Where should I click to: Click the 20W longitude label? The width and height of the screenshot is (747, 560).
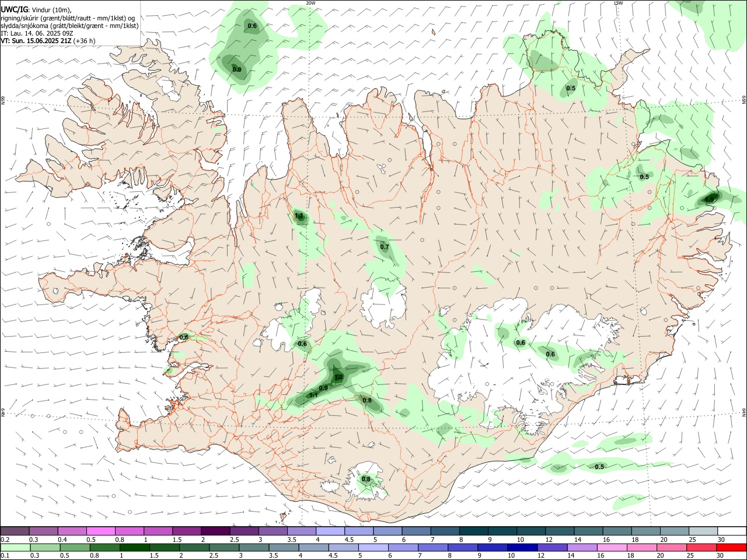click(x=310, y=3)
